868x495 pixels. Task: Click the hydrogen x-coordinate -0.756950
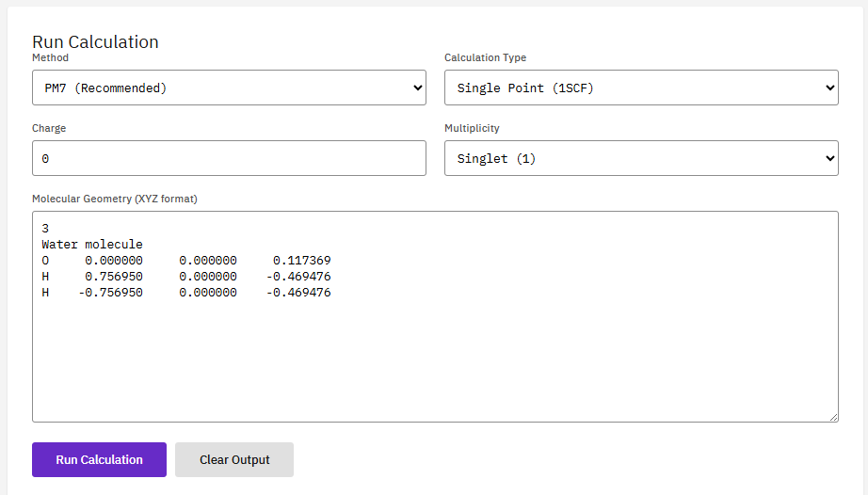click(x=110, y=293)
